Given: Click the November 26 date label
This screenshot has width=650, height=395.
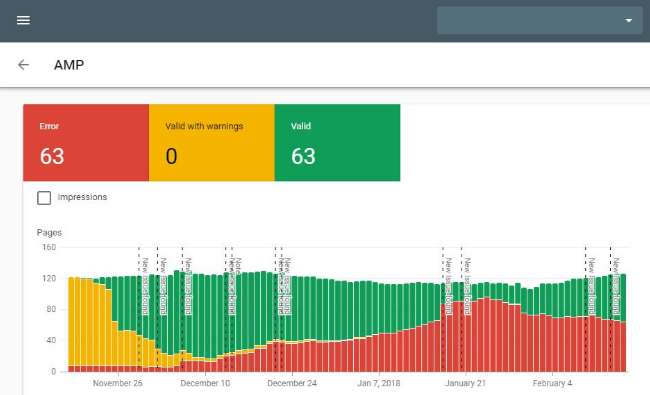Looking at the screenshot, I should coord(117,383).
